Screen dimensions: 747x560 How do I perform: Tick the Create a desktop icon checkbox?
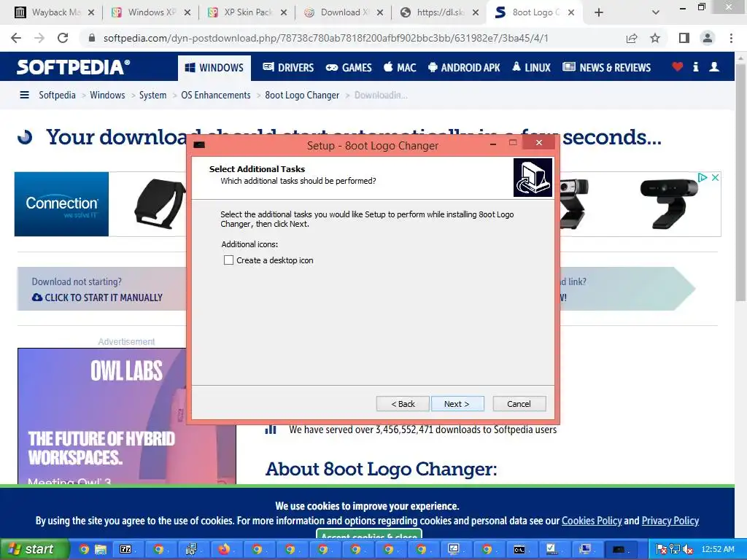[228, 260]
